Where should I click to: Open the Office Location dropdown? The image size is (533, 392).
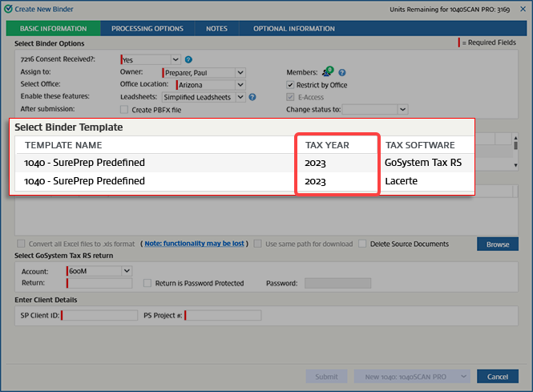240,85
